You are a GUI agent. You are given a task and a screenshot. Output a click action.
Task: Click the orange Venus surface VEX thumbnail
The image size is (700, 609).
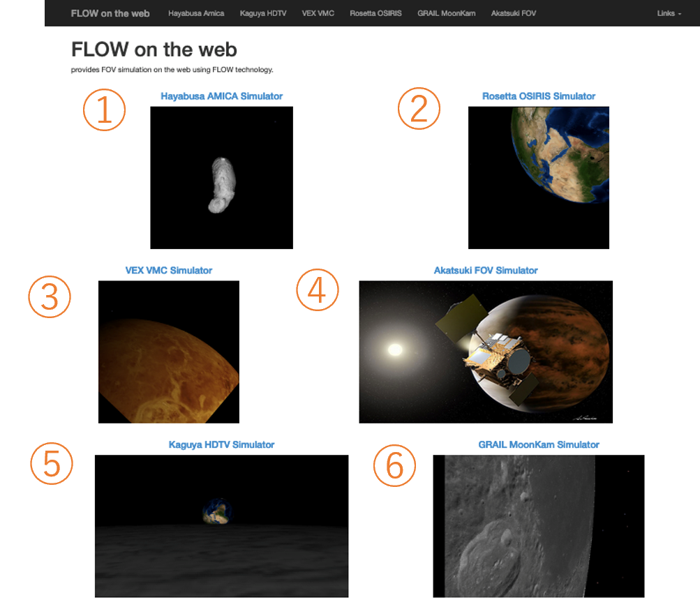coord(169,352)
